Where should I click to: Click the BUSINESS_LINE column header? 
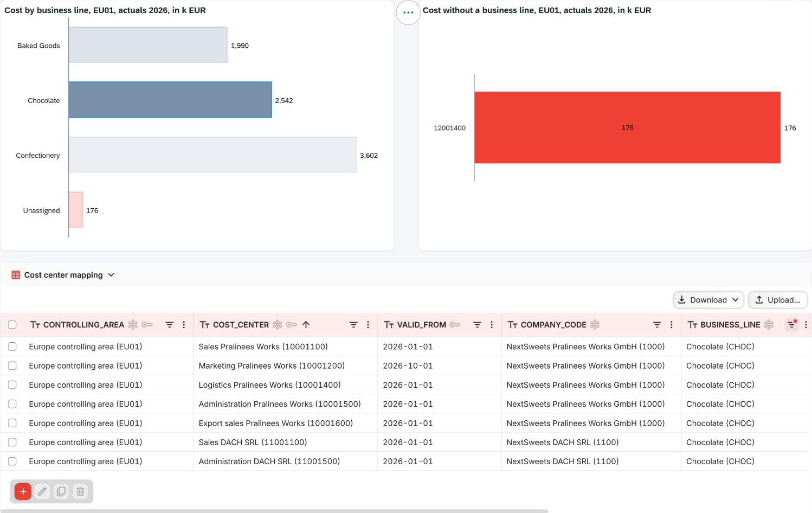730,325
